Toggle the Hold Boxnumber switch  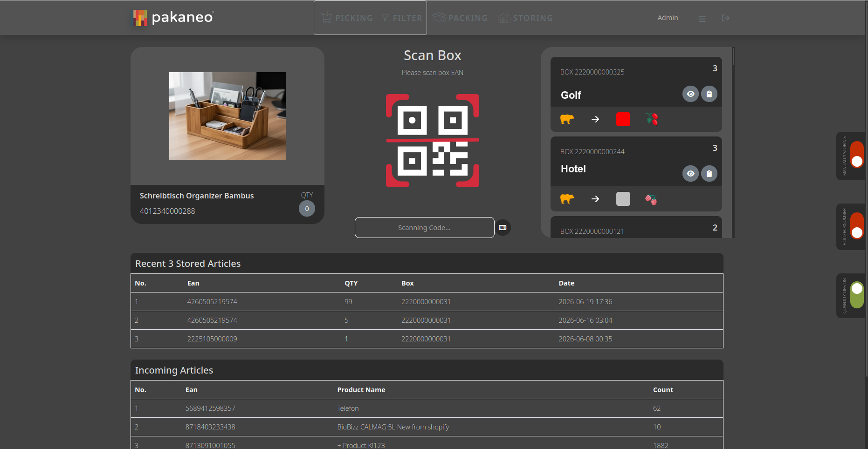(857, 226)
